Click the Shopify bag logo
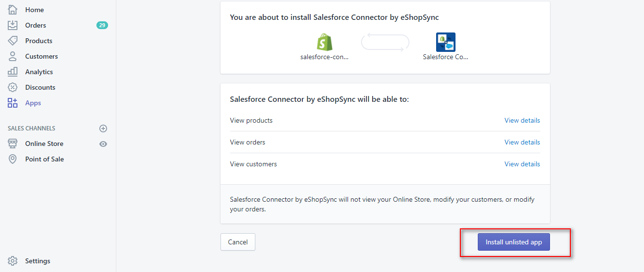Viewport: 644px width, 272px height. click(325, 42)
